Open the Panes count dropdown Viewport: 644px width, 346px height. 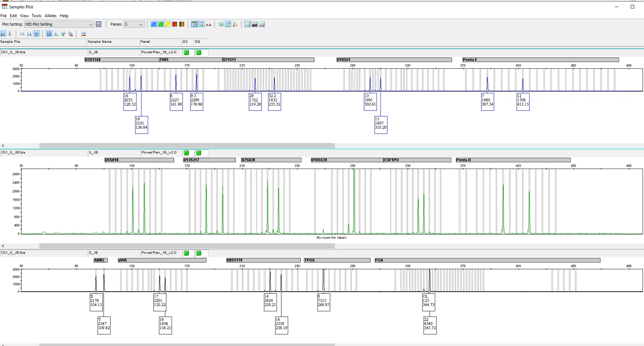[134, 24]
